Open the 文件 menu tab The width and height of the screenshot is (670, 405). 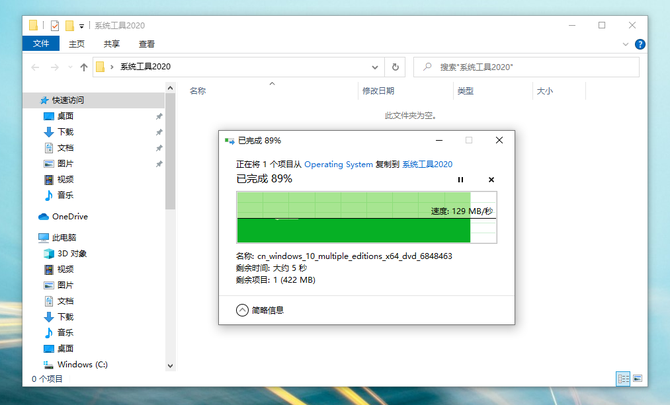(41, 44)
